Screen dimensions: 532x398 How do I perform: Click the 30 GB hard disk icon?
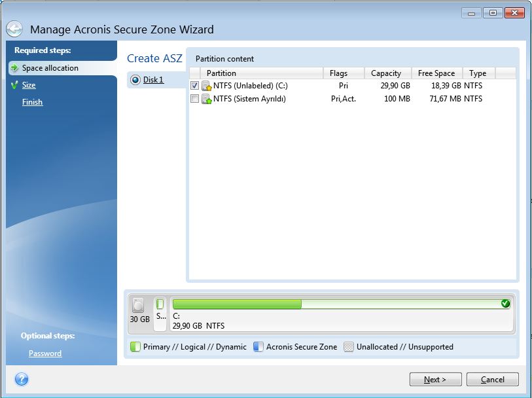(138, 305)
